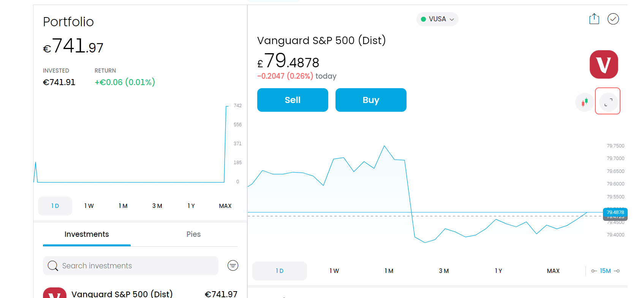Click the checkmark circle icon
The image size is (644, 298).
tap(613, 19)
